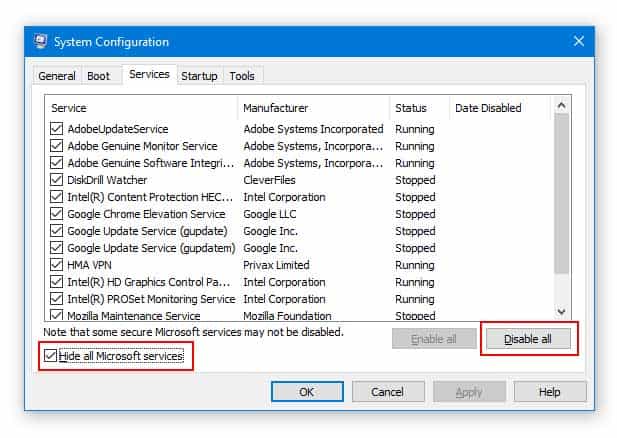Image resolution: width=617 pixels, height=438 pixels.
Task: Click the Cancel button
Action: (x=388, y=392)
